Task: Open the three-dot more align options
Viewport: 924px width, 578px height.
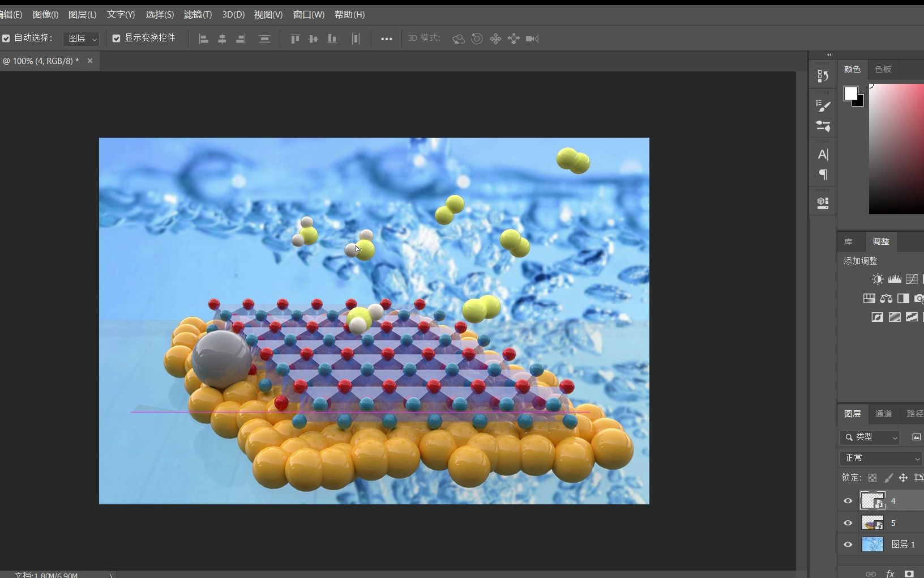Action: pyautogui.click(x=387, y=39)
